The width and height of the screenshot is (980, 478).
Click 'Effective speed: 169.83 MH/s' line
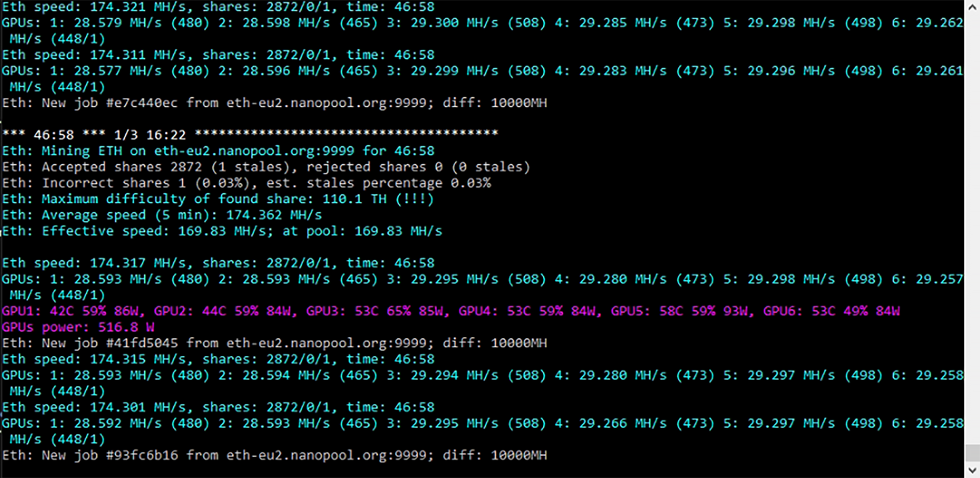[223, 231]
